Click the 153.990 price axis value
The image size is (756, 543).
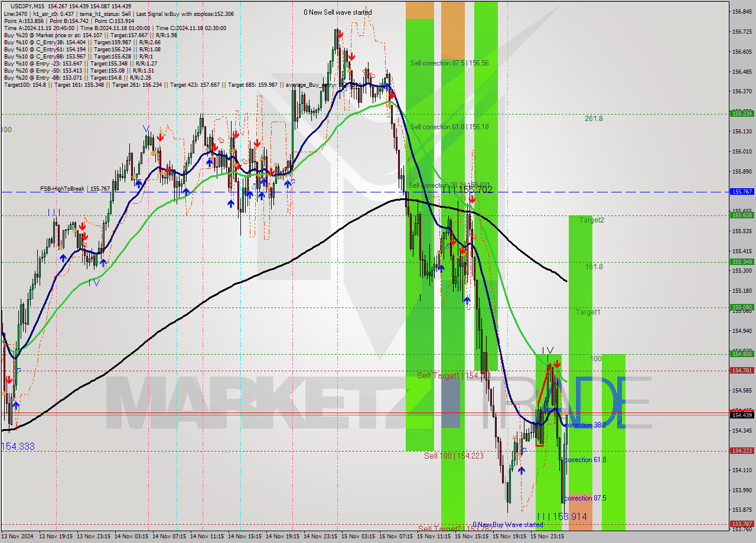(742, 490)
